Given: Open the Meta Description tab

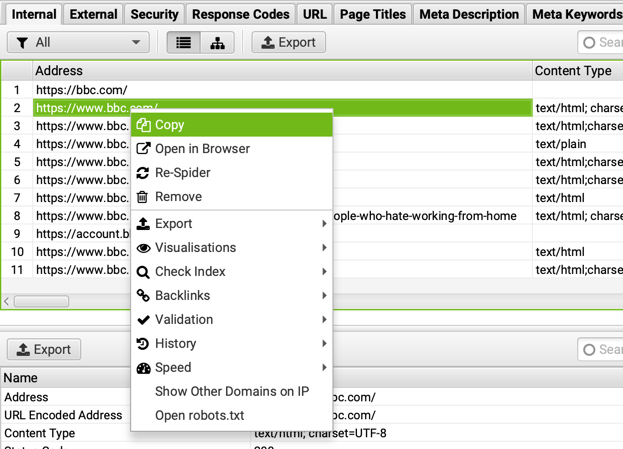Looking at the screenshot, I should click(469, 14).
